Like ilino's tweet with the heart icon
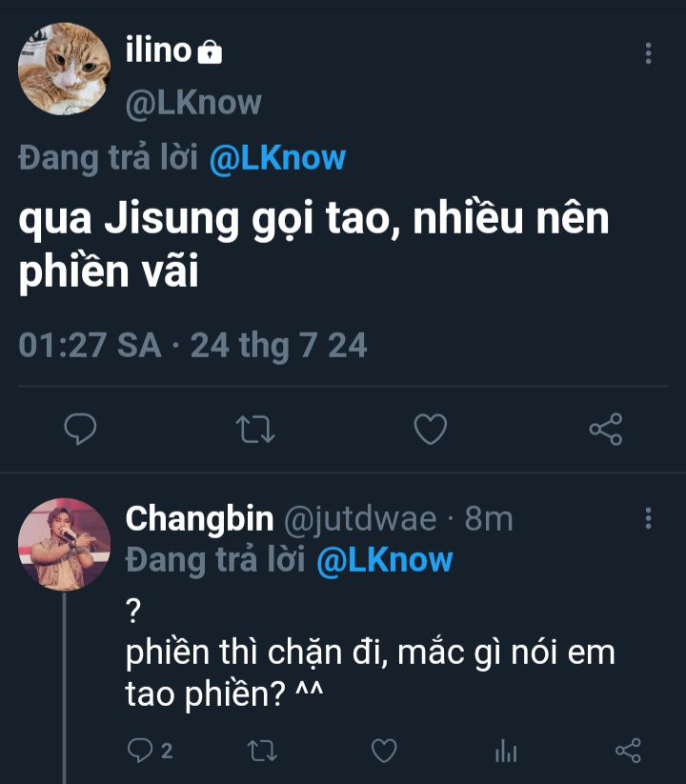Screen dimensions: 686x784 coord(431,429)
